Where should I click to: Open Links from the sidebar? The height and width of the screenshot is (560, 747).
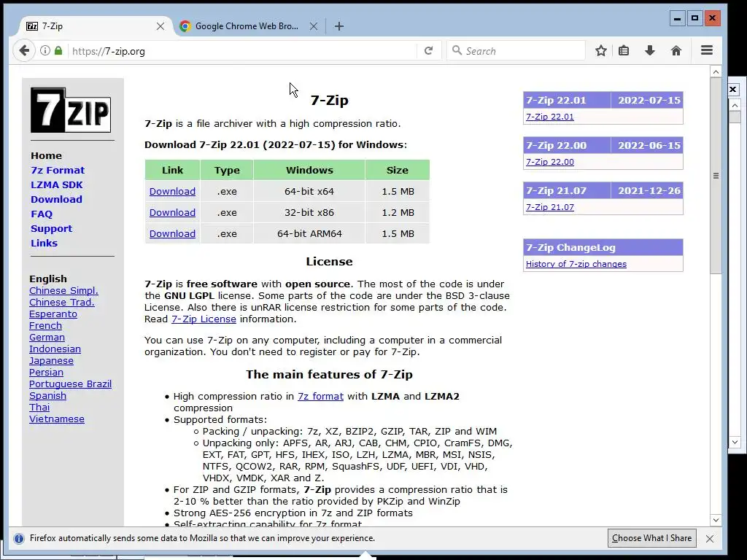point(44,244)
